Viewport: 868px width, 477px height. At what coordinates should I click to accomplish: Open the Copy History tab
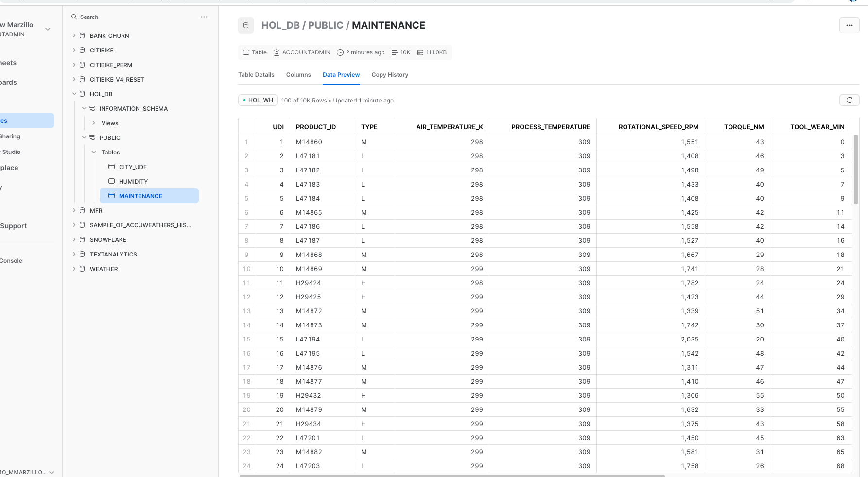(x=390, y=75)
